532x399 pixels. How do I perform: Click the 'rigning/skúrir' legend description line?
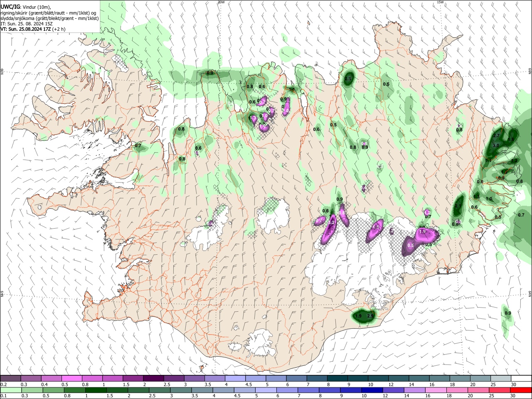click(x=49, y=13)
